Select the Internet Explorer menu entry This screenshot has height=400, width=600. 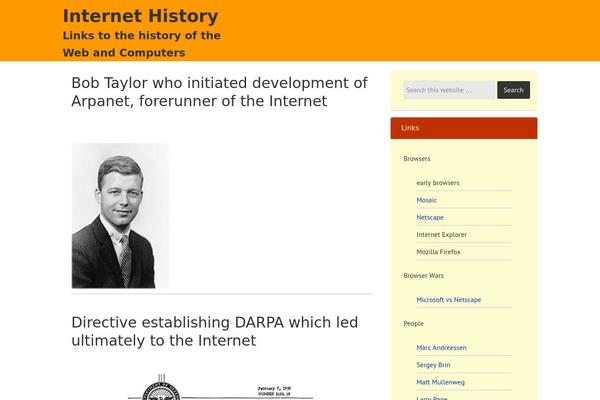[x=441, y=234]
